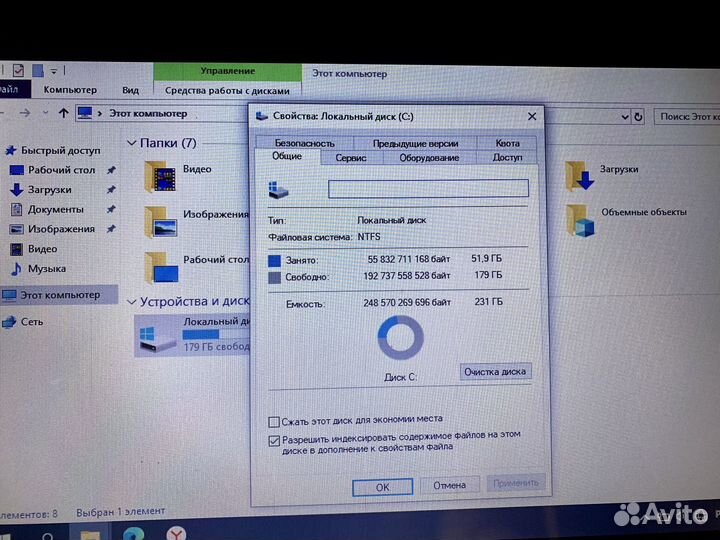Switch to the Сервис tab

tap(351, 158)
